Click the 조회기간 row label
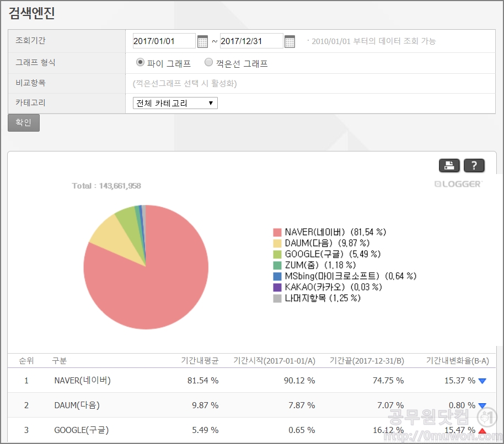Viewport: 504px width, 444px height. [30, 40]
